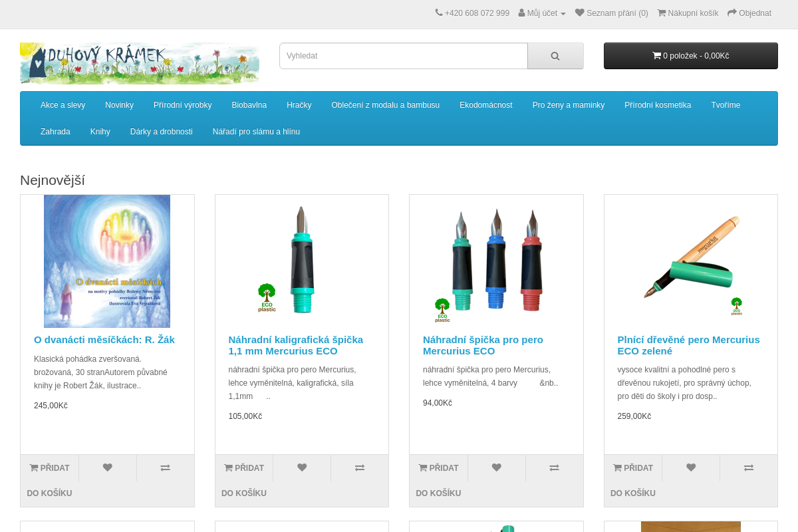Open Pro ženy a maminky category
Image resolution: width=798 pixels, height=532 pixels.
point(568,105)
